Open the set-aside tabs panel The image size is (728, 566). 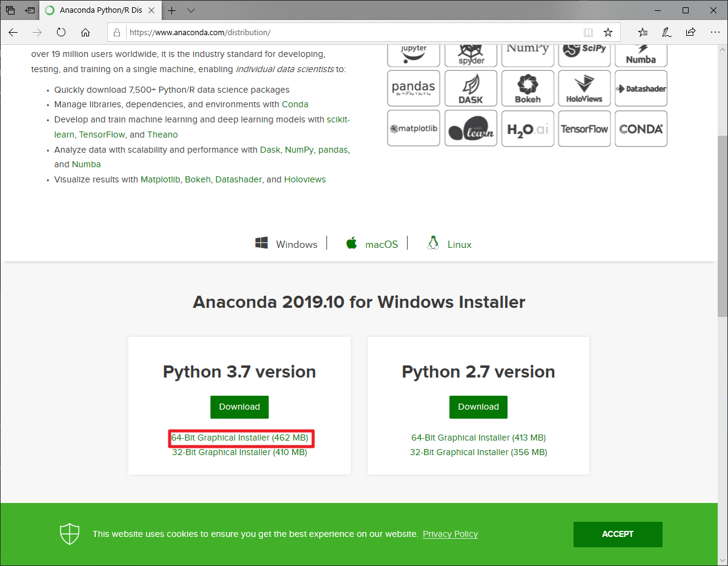pos(10,10)
